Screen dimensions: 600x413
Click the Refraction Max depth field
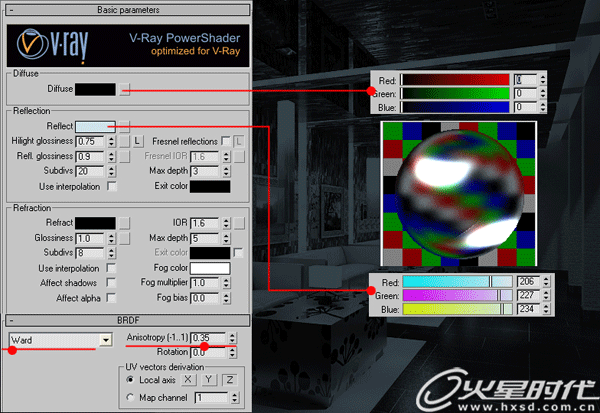205,238
